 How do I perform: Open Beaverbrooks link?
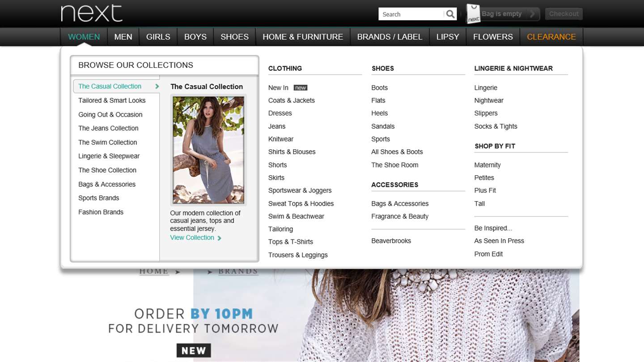[391, 241]
